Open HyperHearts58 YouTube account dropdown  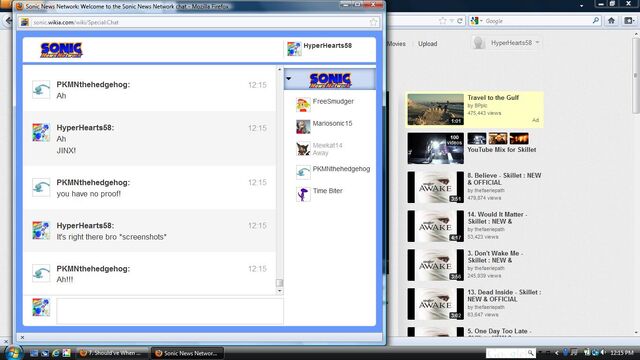pos(537,42)
